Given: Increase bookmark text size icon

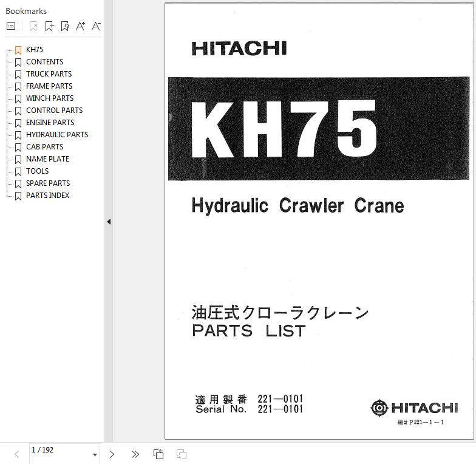Looking at the screenshot, I should pos(80,27).
